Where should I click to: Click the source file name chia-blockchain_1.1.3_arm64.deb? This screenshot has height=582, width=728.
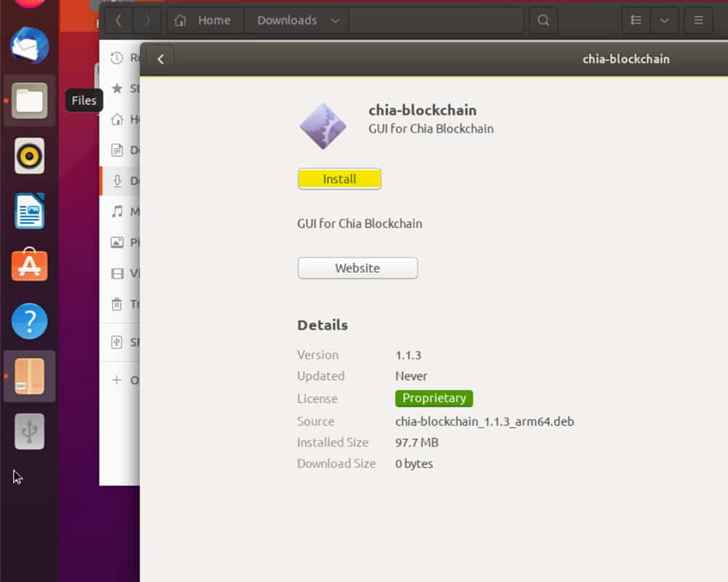(485, 421)
